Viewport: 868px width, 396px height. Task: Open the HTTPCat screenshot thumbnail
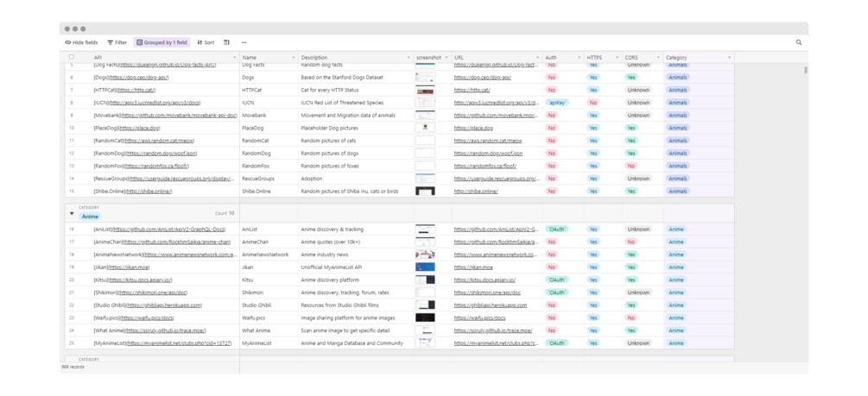click(425, 90)
